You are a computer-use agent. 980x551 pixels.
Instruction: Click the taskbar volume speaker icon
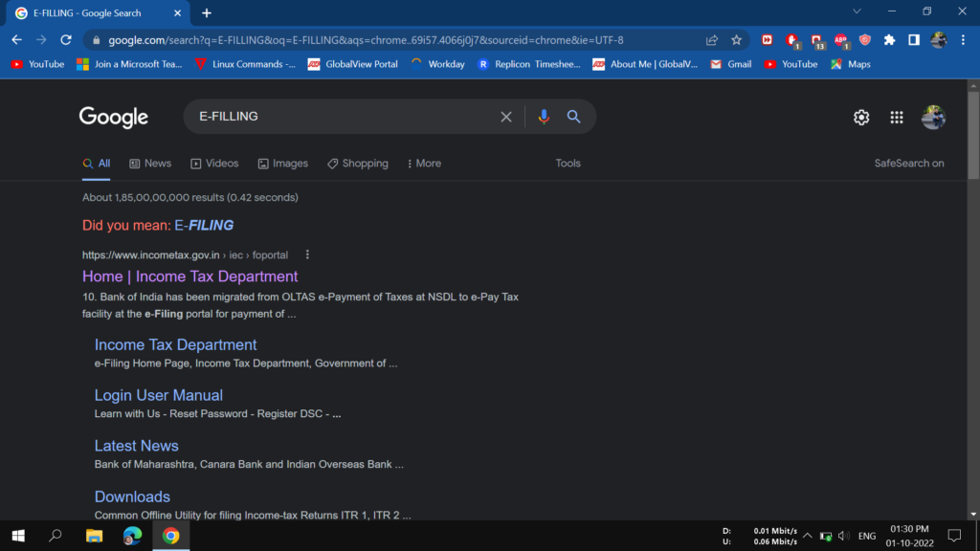click(844, 536)
